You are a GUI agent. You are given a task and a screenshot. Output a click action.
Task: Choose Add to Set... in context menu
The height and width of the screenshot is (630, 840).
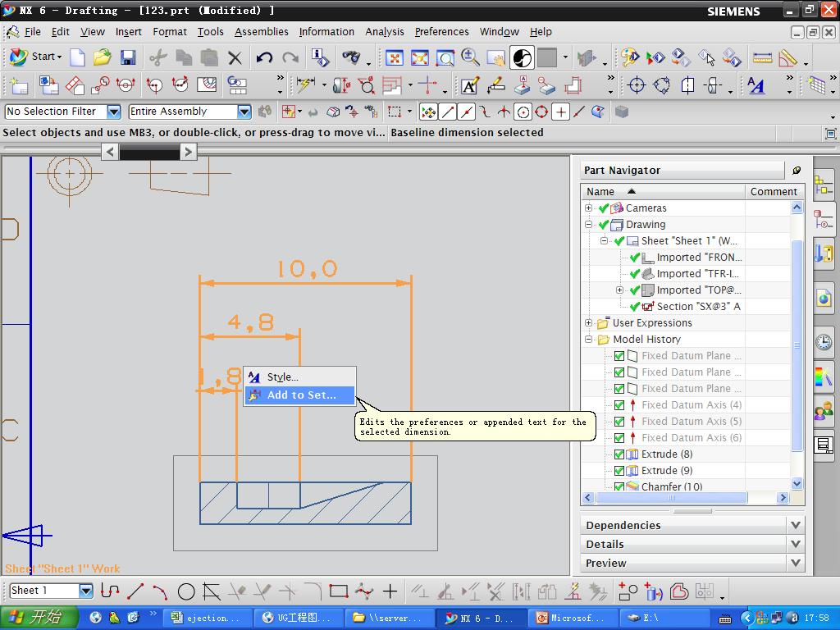301,395
